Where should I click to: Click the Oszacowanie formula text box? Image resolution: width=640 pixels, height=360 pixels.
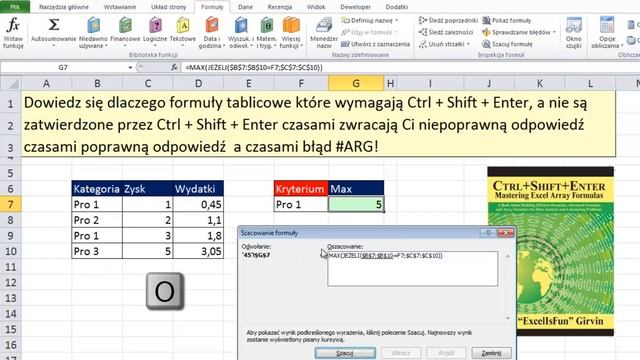click(413, 269)
